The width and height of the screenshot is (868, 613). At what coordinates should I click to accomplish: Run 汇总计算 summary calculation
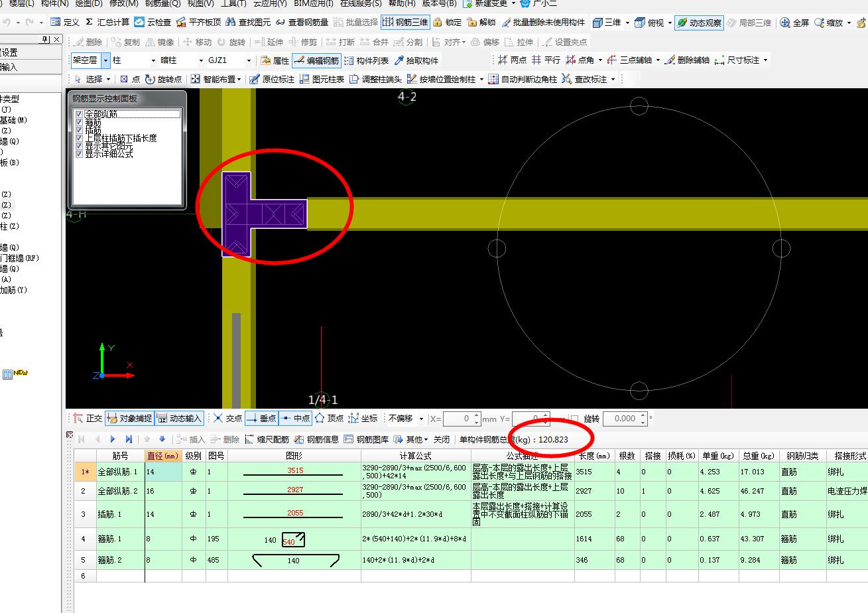pyautogui.click(x=107, y=22)
